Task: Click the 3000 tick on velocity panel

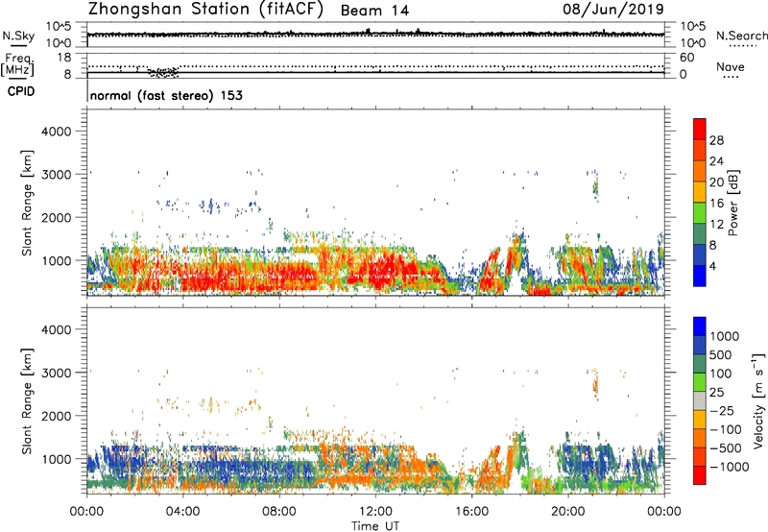Action: click(x=56, y=373)
